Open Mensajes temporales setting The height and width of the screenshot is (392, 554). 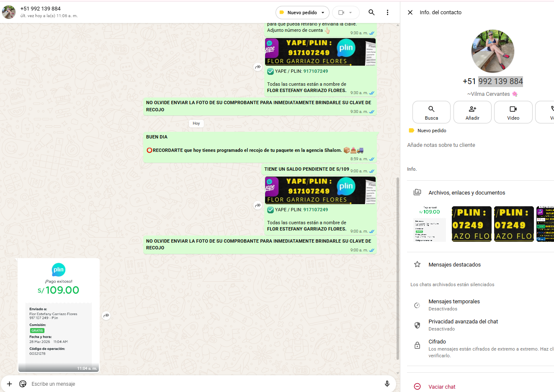click(x=454, y=305)
